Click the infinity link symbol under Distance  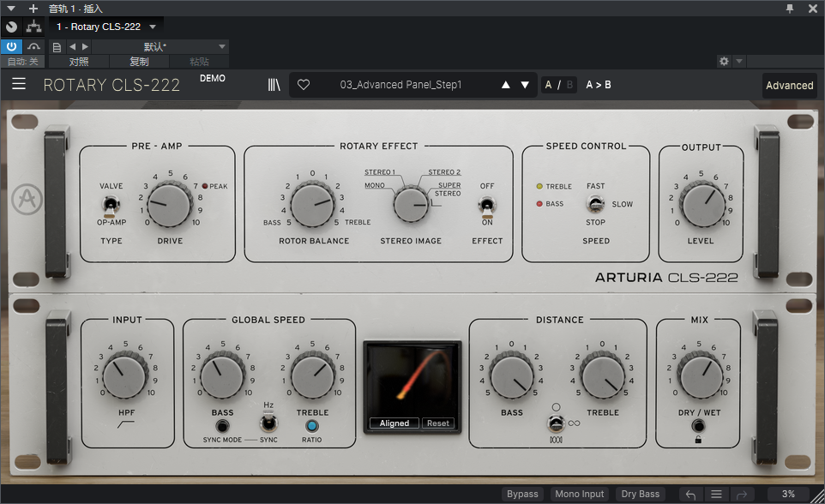[x=574, y=423]
